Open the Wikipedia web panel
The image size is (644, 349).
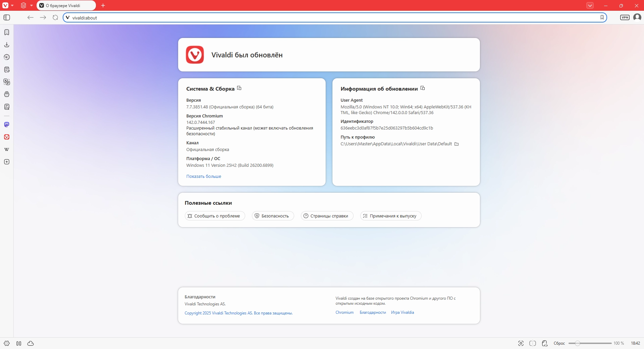tap(7, 149)
